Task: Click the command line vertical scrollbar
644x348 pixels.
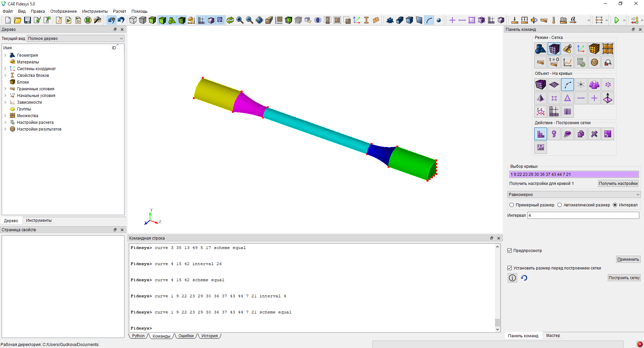Action: tap(497, 288)
